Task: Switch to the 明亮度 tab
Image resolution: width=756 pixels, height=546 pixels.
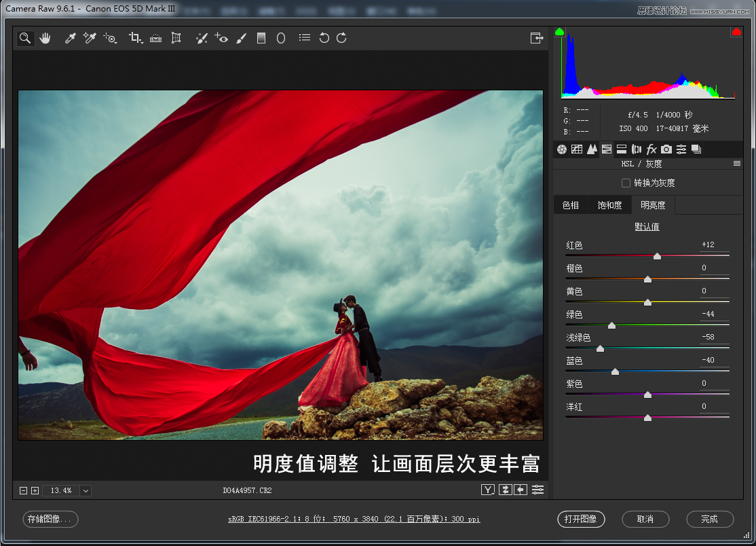Action: [x=653, y=206]
